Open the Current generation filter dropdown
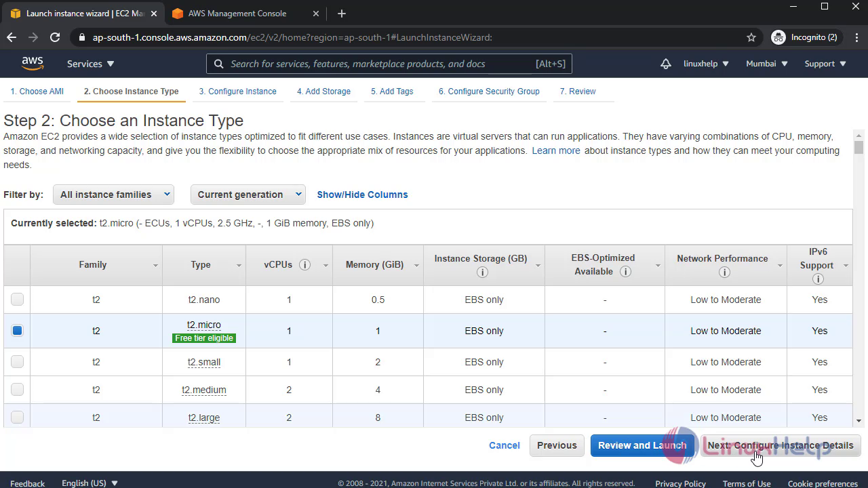Image resolution: width=868 pixels, height=488 pixels. (x=248, y=195)
